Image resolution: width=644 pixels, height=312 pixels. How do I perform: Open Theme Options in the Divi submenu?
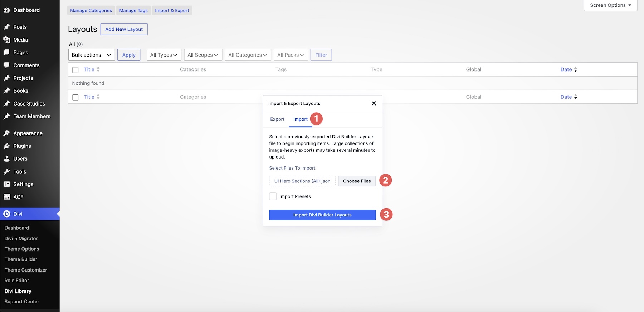22,249
